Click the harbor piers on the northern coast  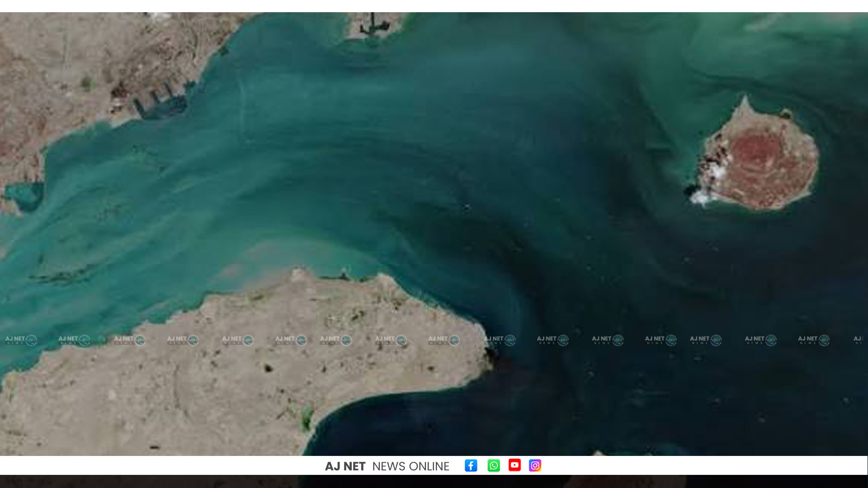point(163,99)
